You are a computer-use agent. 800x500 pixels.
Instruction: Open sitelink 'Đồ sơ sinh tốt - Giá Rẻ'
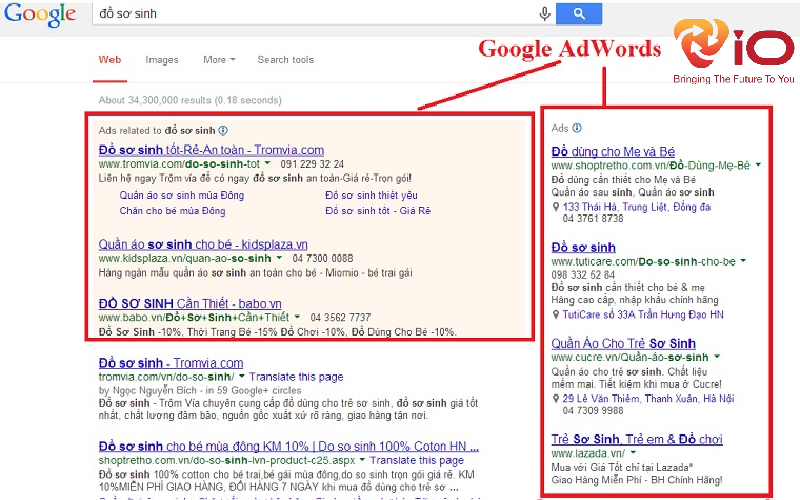378,211
